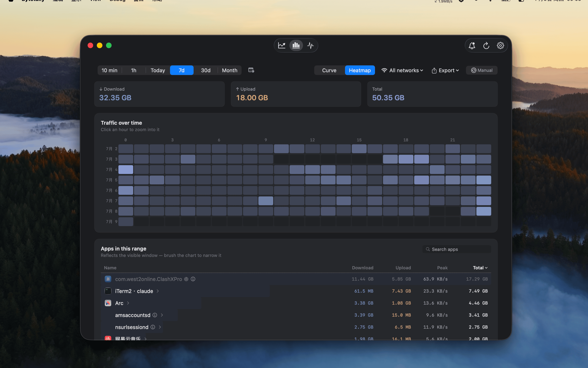The height and width of the screenshot is (368, 588).
Task: Open custom date range calendar icon
Action: (x=251, y=70)
